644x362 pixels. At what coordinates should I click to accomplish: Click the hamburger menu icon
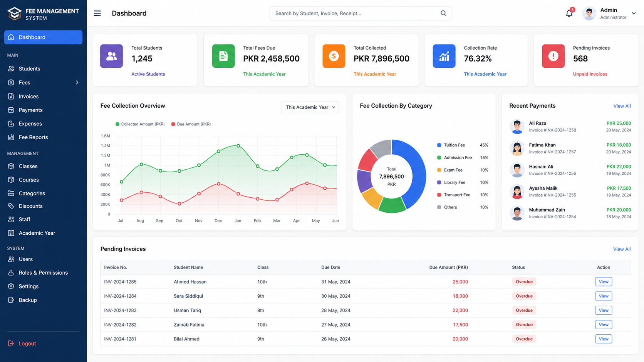97,13
